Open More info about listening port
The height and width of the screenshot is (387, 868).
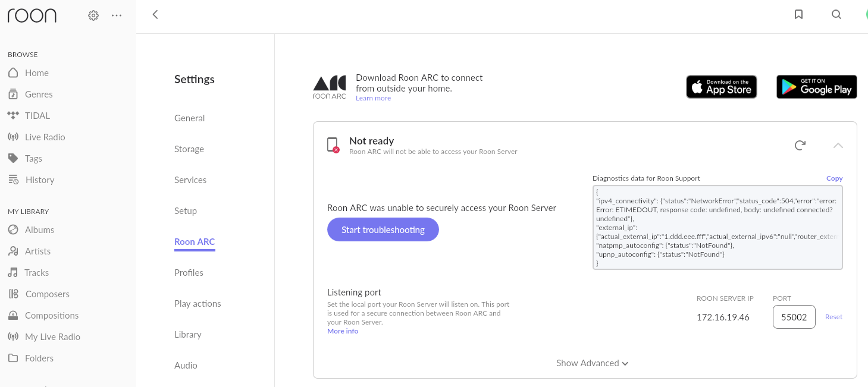[343, 331]
